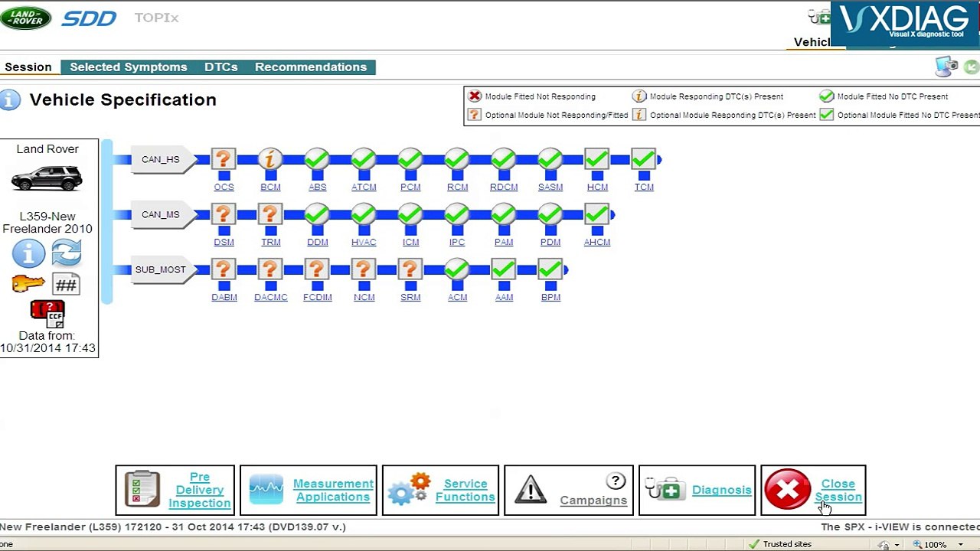Open the SASM module link
Viewport: 980px width, 551px height.
click(550, 187)
